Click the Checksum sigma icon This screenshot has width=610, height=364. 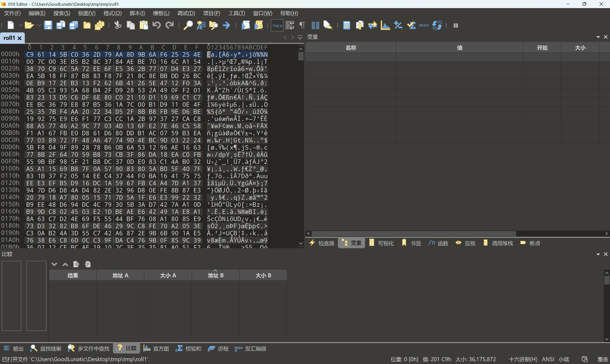pos(411,25)
